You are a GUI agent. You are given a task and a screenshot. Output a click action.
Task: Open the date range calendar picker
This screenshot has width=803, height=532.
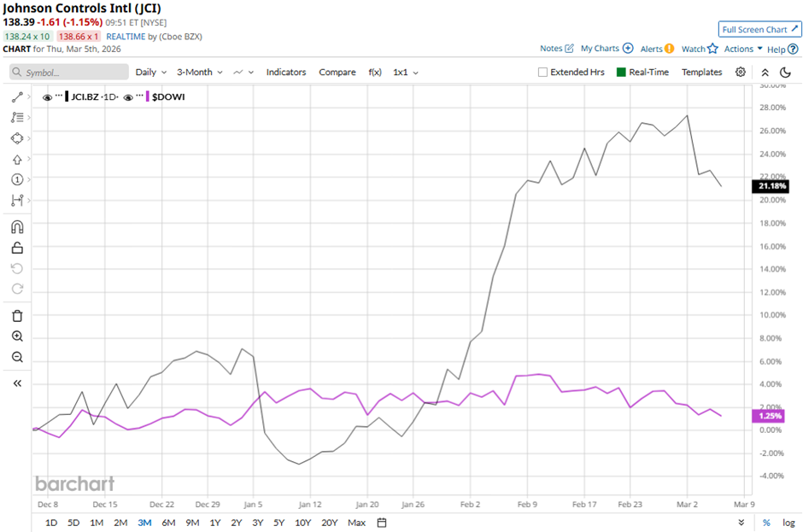coord(382,523)
